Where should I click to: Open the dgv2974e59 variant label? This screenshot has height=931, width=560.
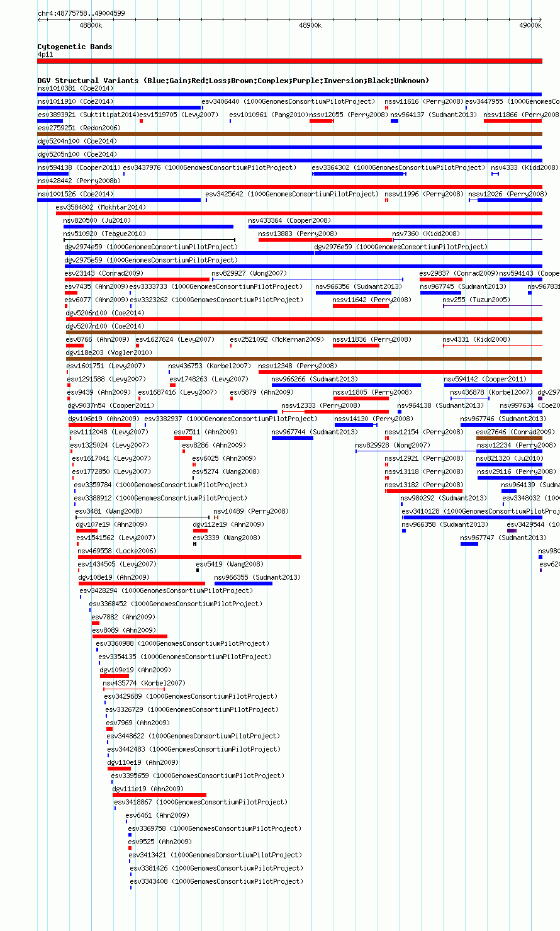151,247
